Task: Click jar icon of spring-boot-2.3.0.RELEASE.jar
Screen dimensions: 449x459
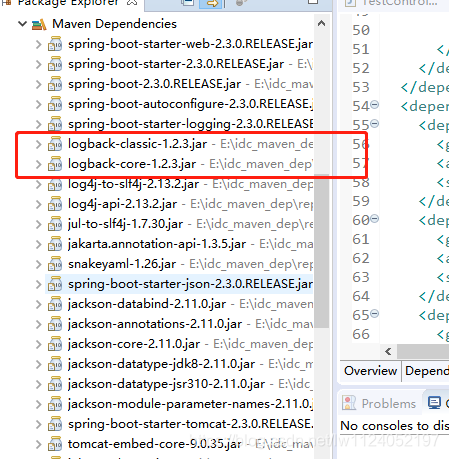Action: tap(55, 84)
